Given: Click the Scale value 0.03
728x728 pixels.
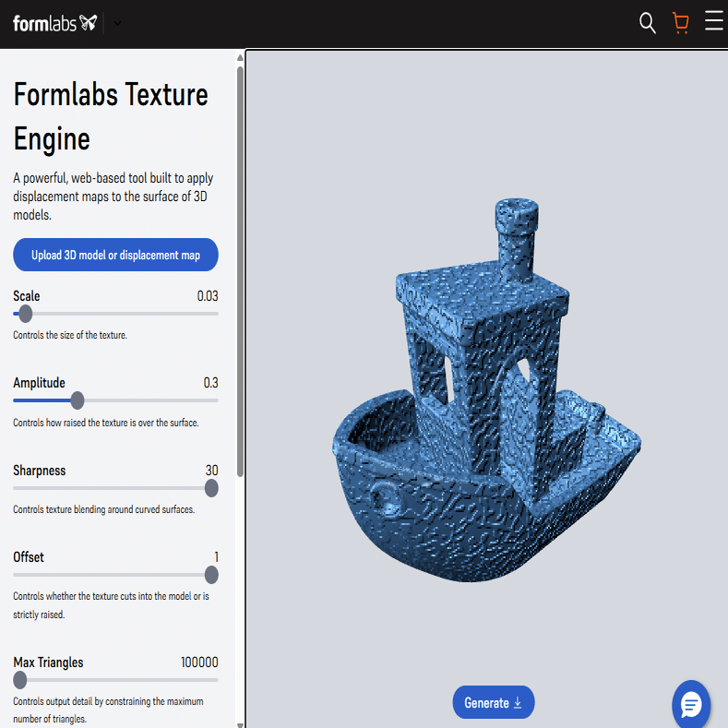Looking at the screenshot, I should [208, 296].
